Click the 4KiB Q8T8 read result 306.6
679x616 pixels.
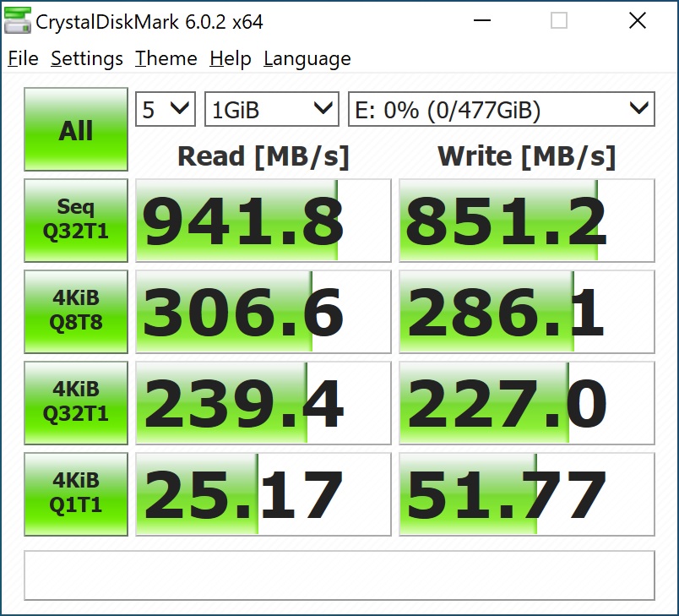point(263,312)
